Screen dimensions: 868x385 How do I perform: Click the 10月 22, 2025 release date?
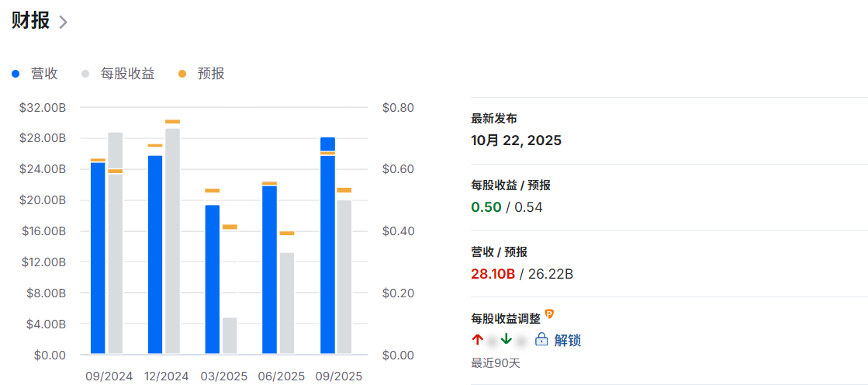coord(516,140)
